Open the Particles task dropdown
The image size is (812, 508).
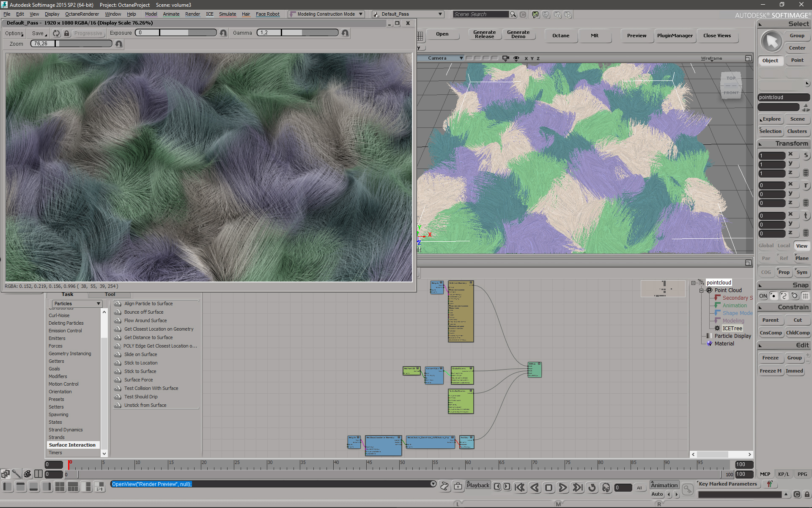click(x=77, y=304)
